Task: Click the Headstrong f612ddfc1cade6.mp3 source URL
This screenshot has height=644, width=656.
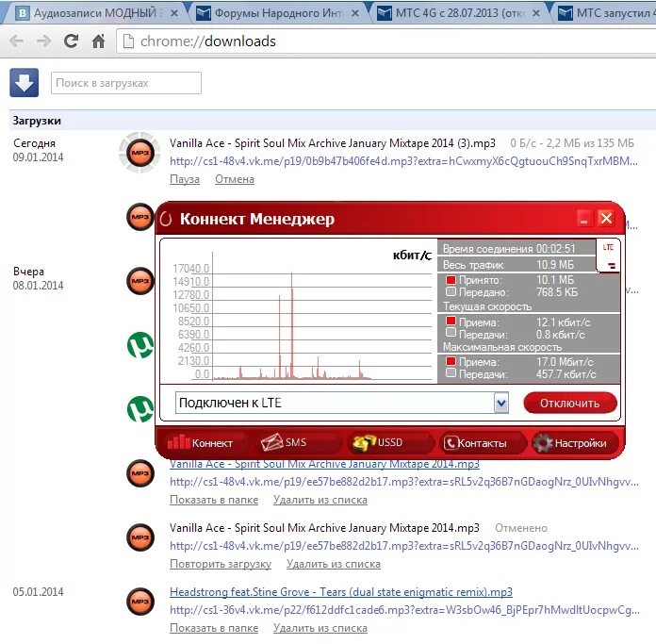Action: tap(404, 610)
